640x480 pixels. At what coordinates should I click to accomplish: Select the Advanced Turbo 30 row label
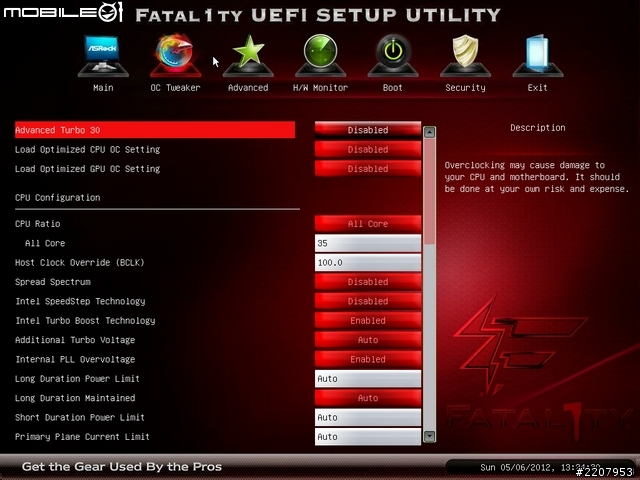58,130
